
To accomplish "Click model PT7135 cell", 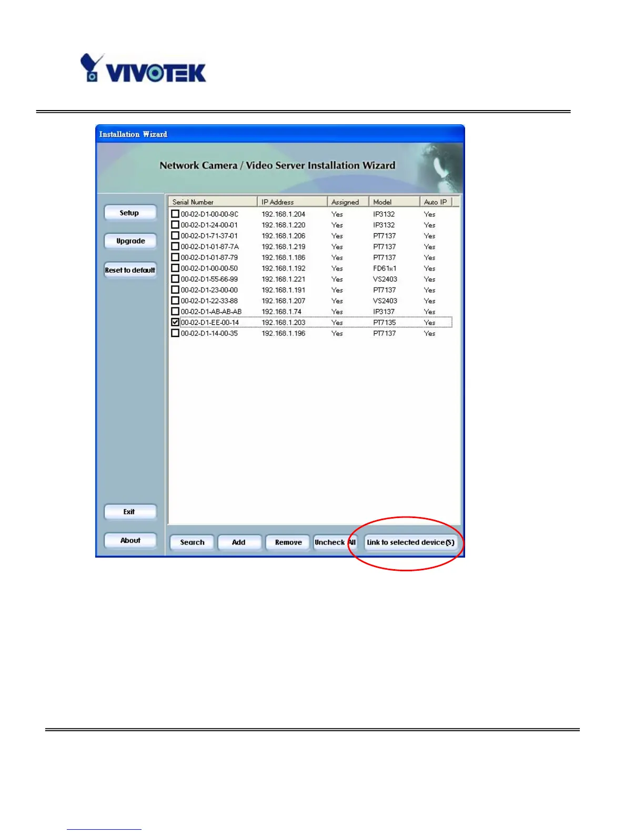I will [x=385, y=322].
